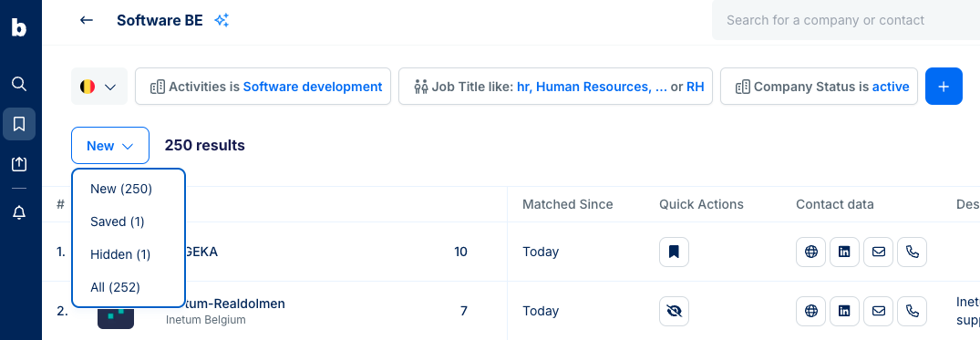Toggle the bookmark save action for GEKA

(x=674, y=252)
